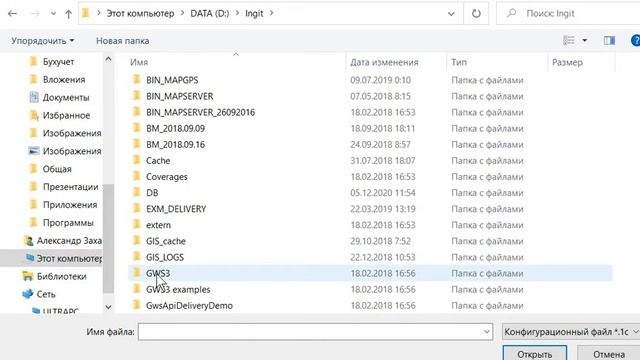
Task: Open view options dropdown arrow
Action: [x=584, y=40]
